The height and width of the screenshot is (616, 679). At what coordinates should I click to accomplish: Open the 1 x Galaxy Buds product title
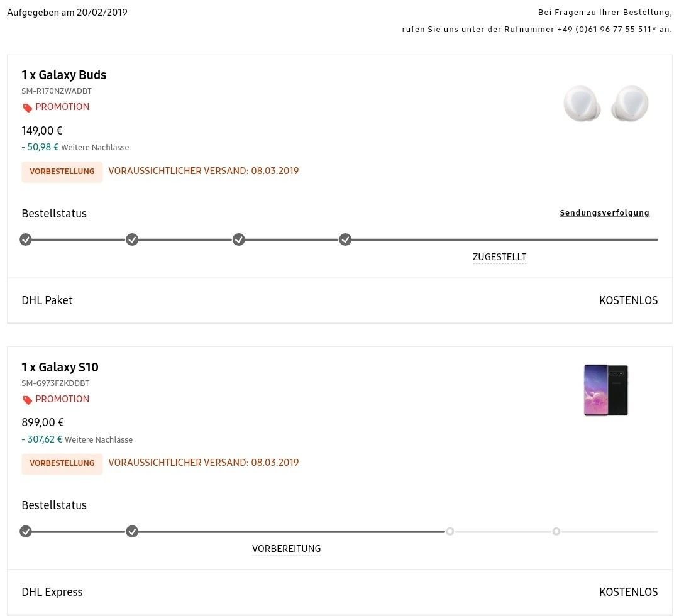click(x=63, y=75)
